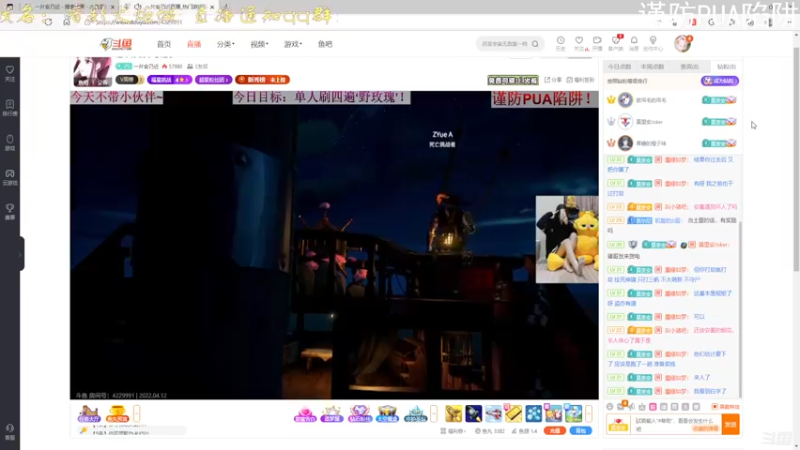Click the left sidebar follow heart icon
The image size is (800, 450).
tap(10, 73)
